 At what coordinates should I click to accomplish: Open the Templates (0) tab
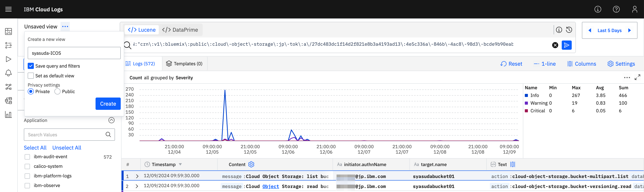(x=185, y=64)
